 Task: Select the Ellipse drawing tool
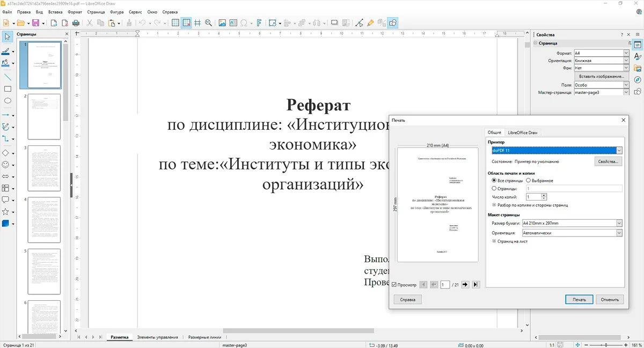pyautogui.click(x=8, y=101)
